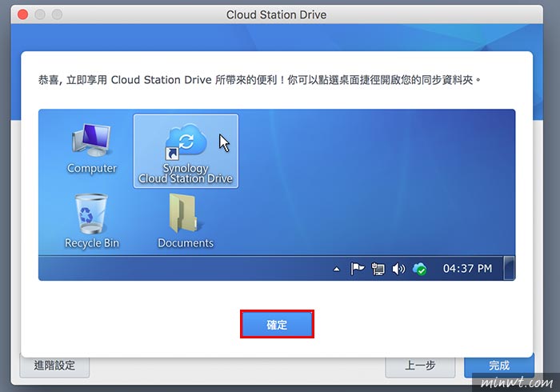Image resolution: width=560 pixels, height=392 pixels.
Task: Click the 完成 finish button
Action: 499,366
